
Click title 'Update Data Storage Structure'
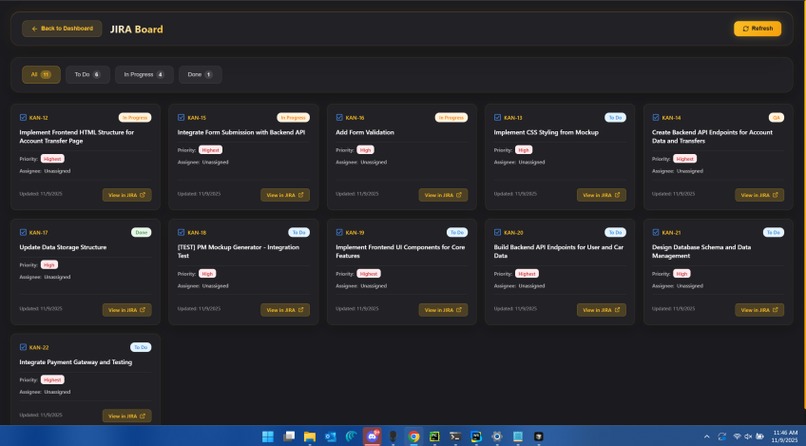63,247
